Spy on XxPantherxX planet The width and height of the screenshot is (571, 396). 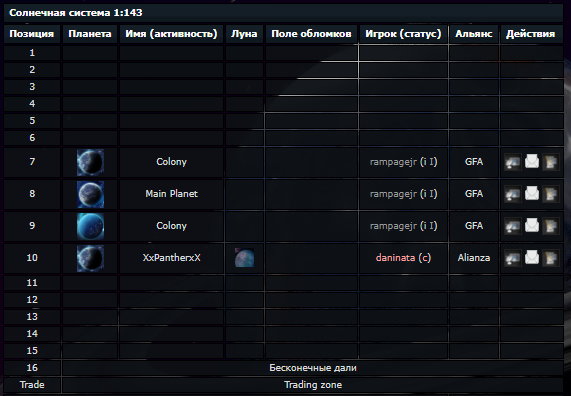tap(513, 258)
